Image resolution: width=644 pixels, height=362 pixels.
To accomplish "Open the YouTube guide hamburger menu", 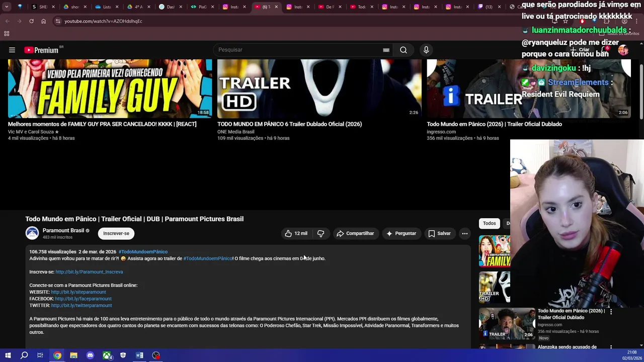I will [x=12, y=50].
